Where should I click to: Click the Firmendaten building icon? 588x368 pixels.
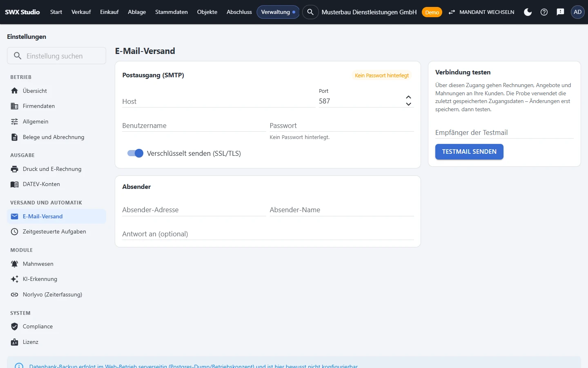pyautogui.click(x=15, y=106)
